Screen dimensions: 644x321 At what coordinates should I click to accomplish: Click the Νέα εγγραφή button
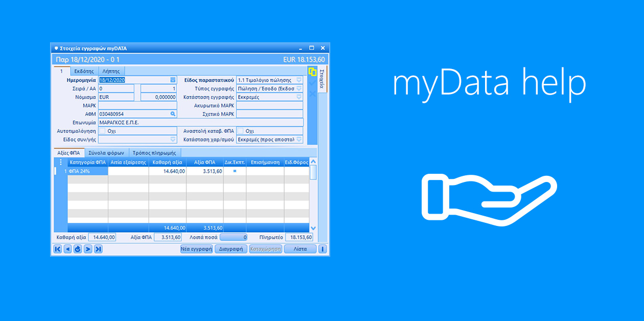196,249
